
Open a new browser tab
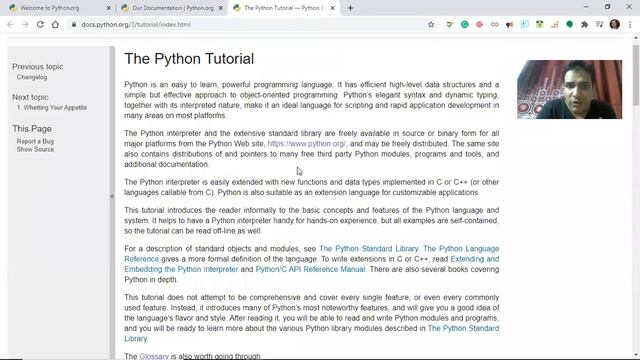click(x=350, y=8)
